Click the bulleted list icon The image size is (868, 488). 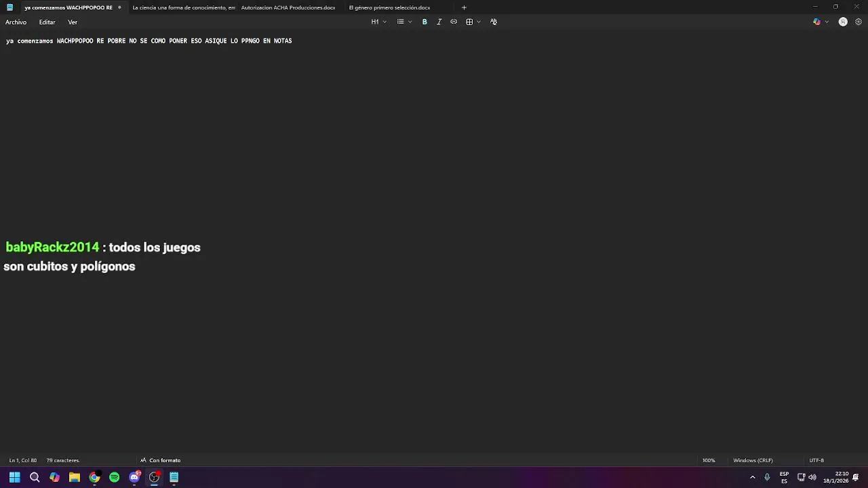[400, 22]
